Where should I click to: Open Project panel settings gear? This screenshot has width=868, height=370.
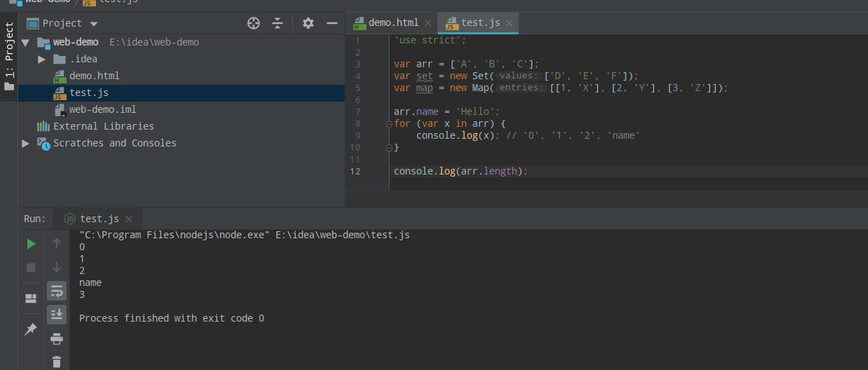pos(308,23)
